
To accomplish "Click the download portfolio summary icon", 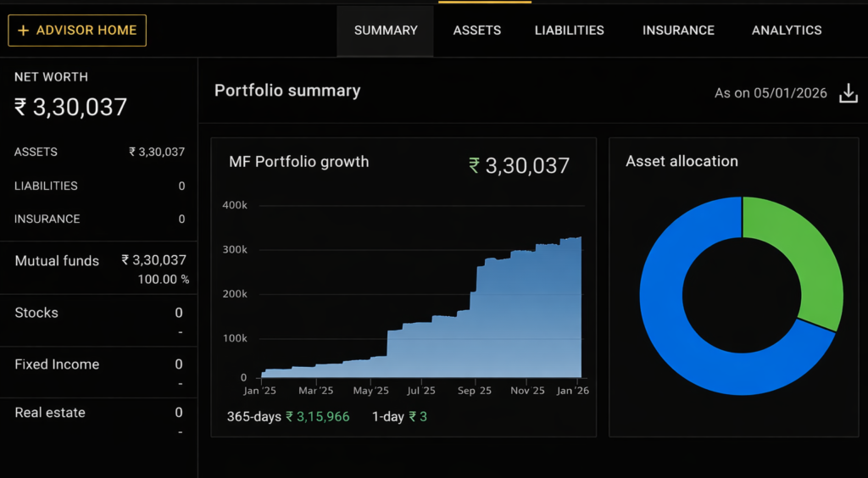I will [x=848, y=93].
